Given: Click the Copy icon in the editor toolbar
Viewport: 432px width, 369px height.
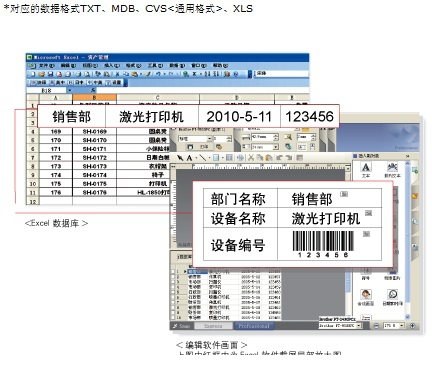Looking at the screenshot, I should tap(259, 158).
